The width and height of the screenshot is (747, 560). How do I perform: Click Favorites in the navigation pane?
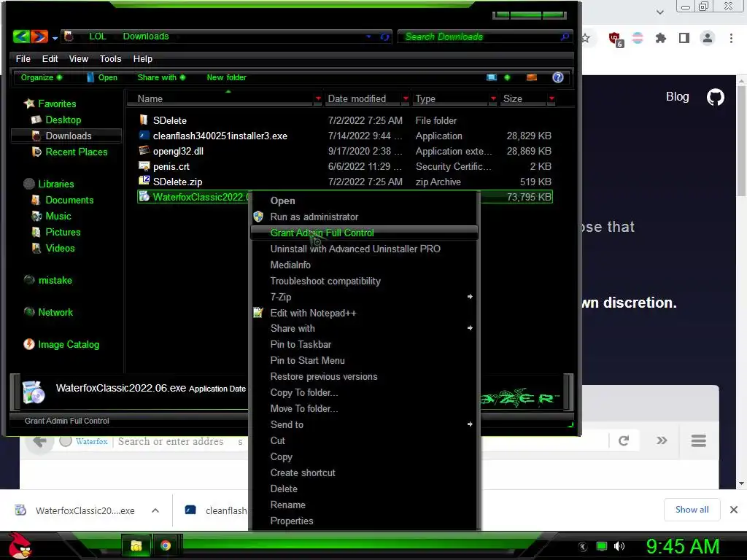(x=57, y=104)
